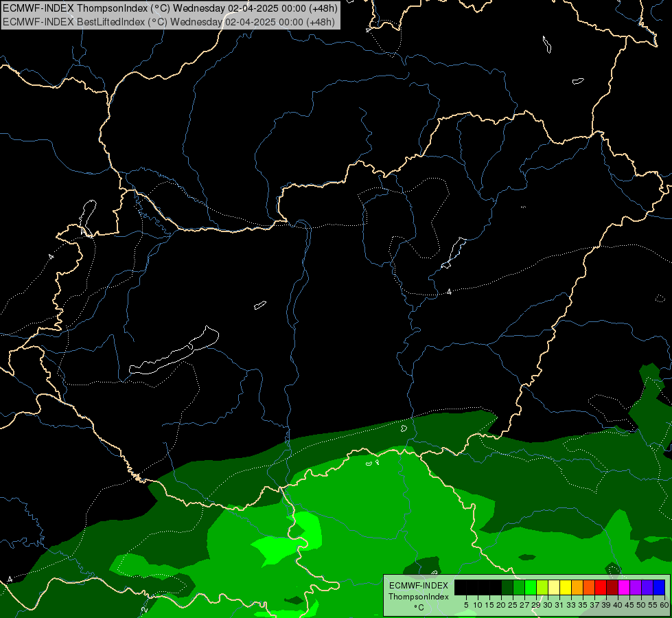This screenshot has width=672, height=618.
Task: Select the dark red 39–40 legend swatch
Action: (612, 587)
